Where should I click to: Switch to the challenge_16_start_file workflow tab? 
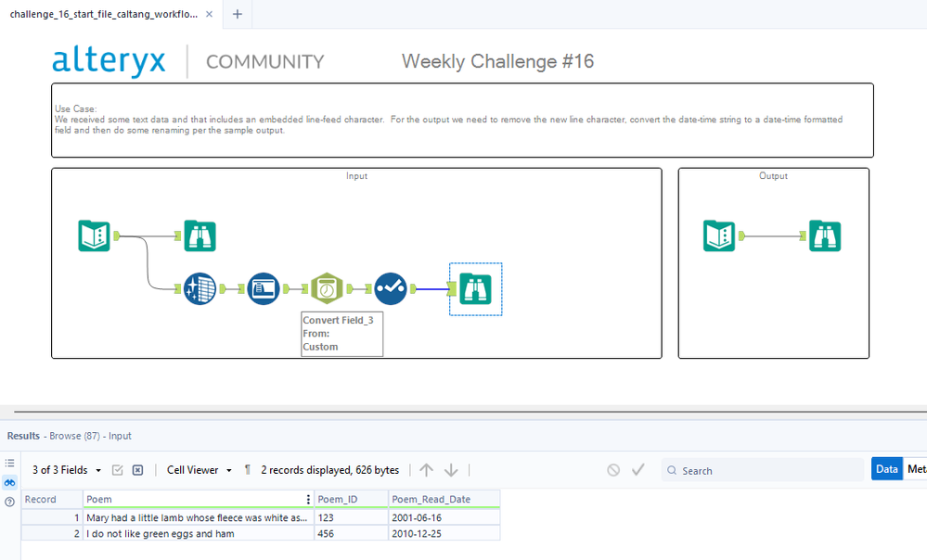pyautogui.click(x=104, y=14)
